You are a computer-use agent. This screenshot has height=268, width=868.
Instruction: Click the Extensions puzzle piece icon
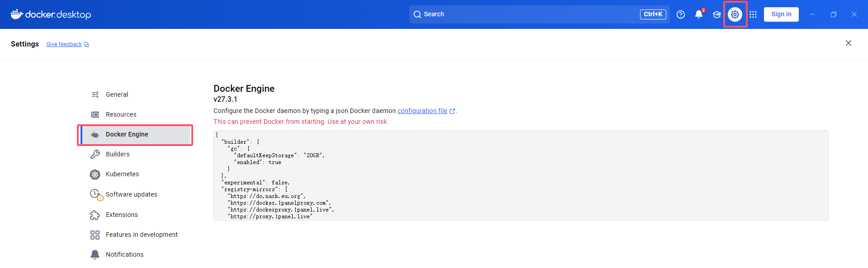pyautogui.click(x=95, y=215)
